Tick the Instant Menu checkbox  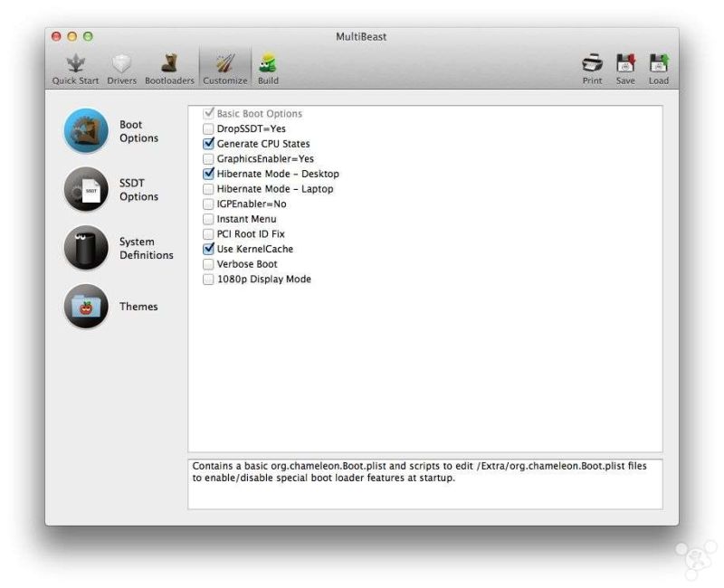pos(209,219)
